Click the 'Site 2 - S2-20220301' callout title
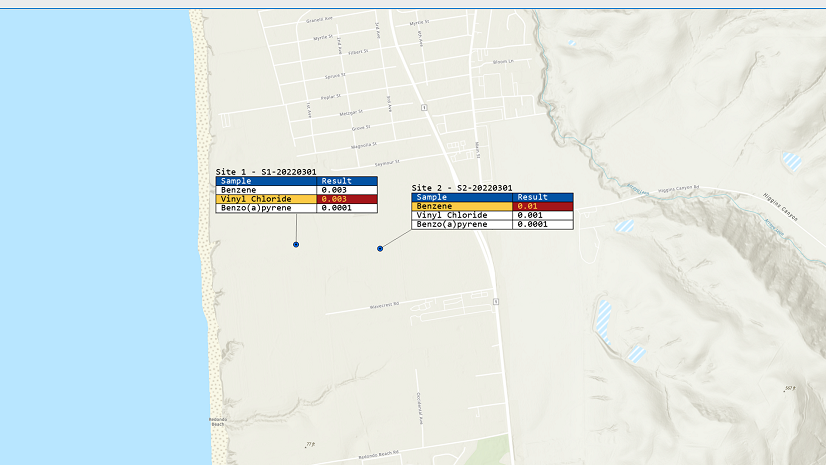Viewport: 826px width, 465px height. coord(462,188)
